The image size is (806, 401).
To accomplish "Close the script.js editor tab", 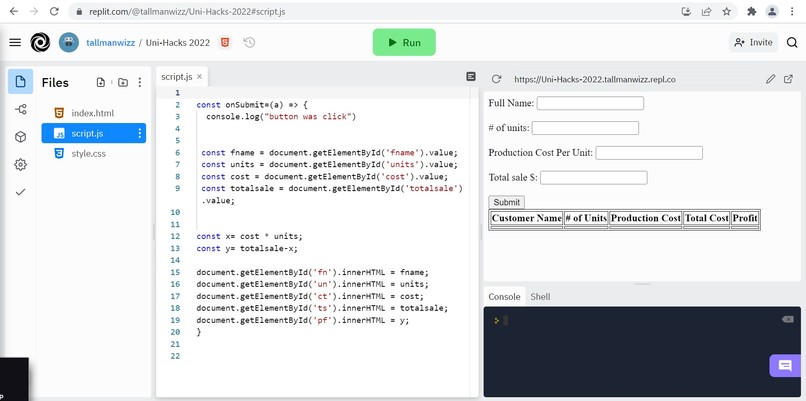I will click(x=199, y=77).
